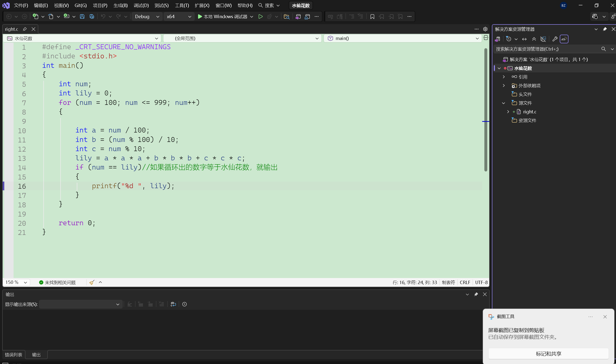
Task: Switch to the 输出 bottom tab
Action: (x=36, y=355)
